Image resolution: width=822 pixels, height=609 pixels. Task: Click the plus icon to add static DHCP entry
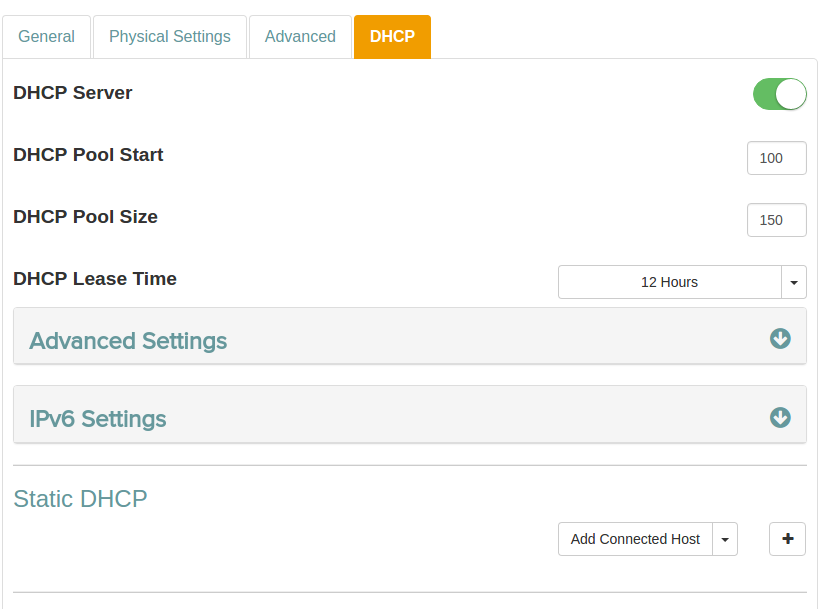pos(787,539)
